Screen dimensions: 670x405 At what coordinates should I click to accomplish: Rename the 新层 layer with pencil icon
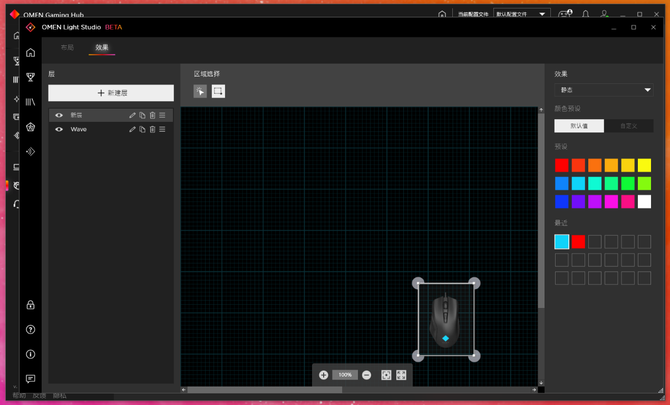pyautogui.click(x=132, y=115)
